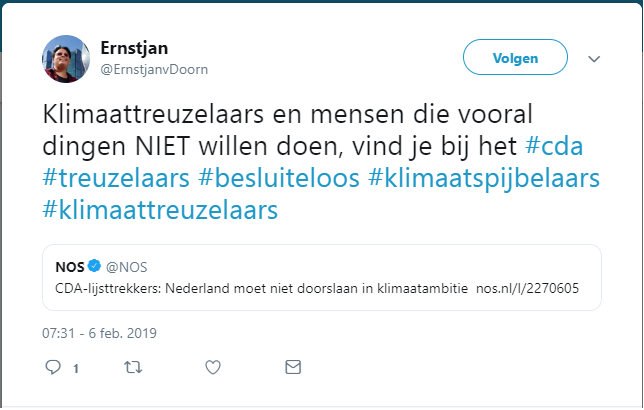Open the #klimaatspijbelaars hashtag
This screenshot has height=410, width=644.
[x=484, y=178]
